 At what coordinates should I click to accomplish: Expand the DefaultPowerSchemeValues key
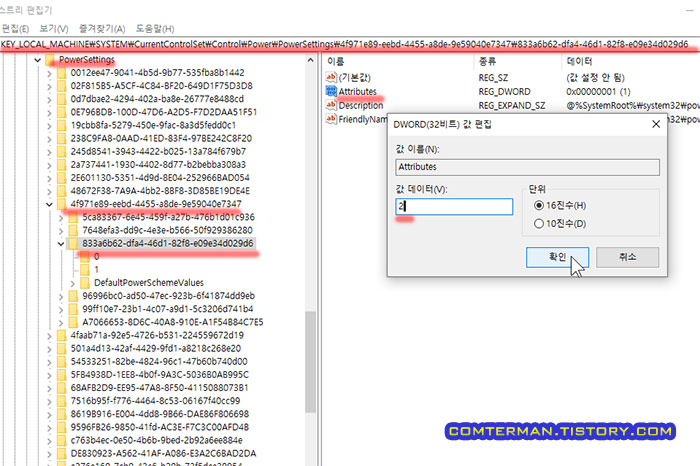pos(72,283)
